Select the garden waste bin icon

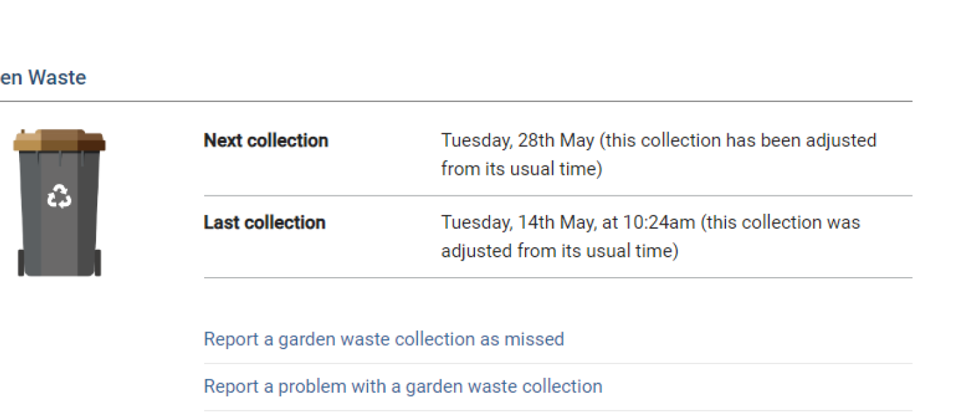pyautogui.click(x=59, y=201)
